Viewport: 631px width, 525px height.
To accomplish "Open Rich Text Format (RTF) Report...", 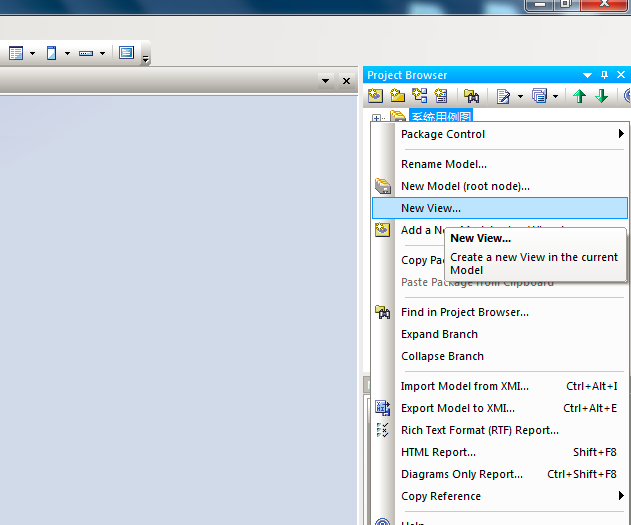I will (x=499, y=430).
